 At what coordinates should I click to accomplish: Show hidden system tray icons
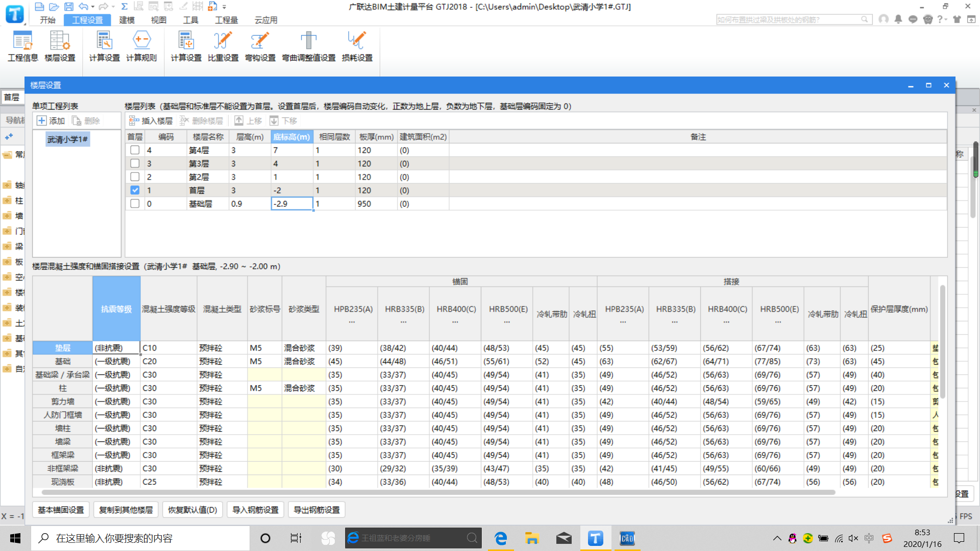777,538
